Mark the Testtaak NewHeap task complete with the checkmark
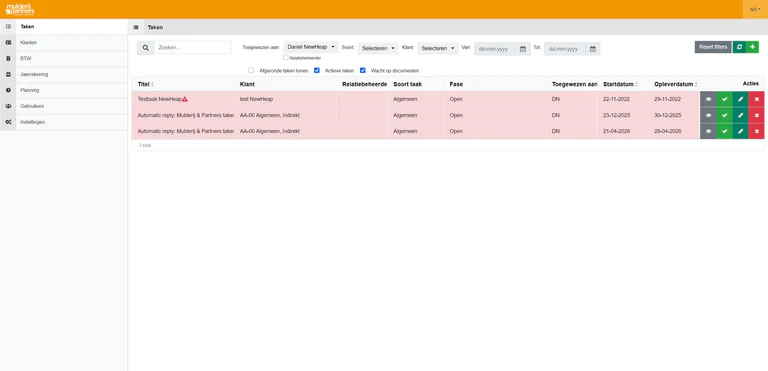The width and height of the screenshot is (768, 371). tap(724, 99)
